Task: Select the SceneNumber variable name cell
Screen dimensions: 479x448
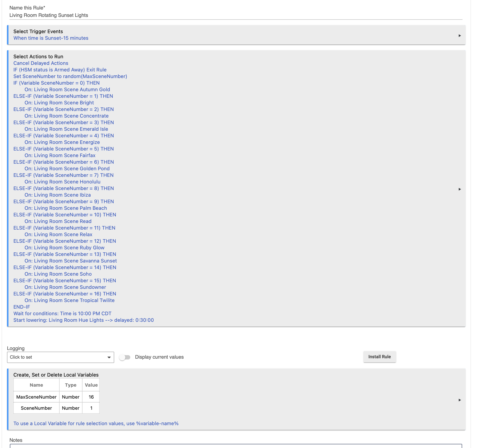Action: (x=36, y=408)
